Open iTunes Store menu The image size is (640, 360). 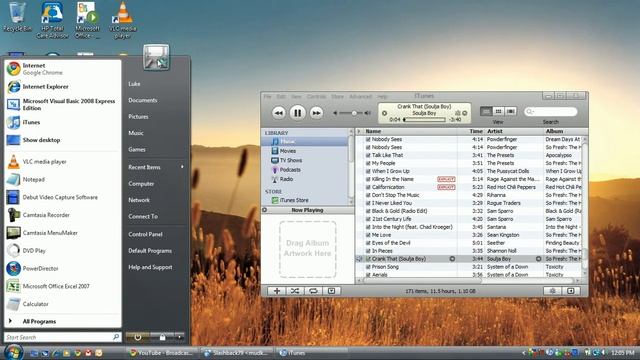[x=337, y=97]
